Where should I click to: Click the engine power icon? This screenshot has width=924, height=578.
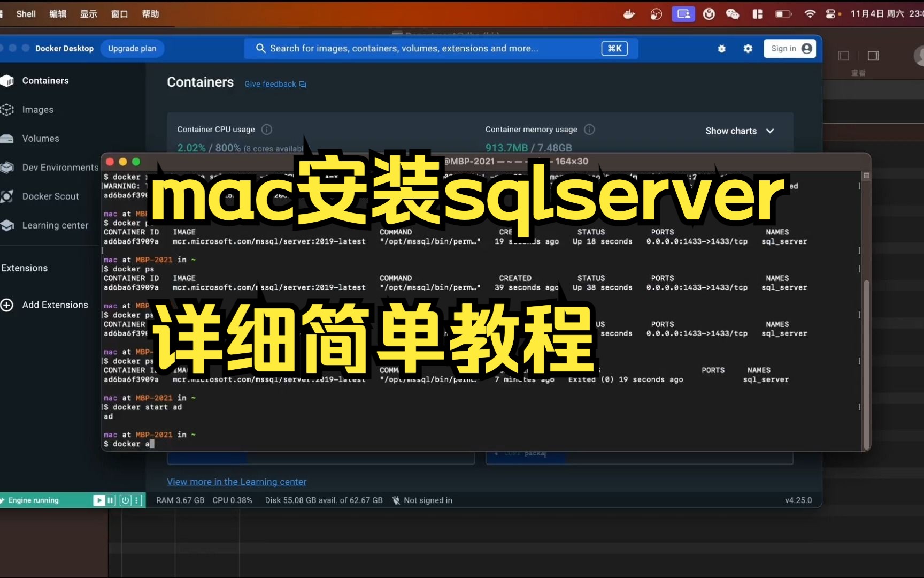[125, 500]
